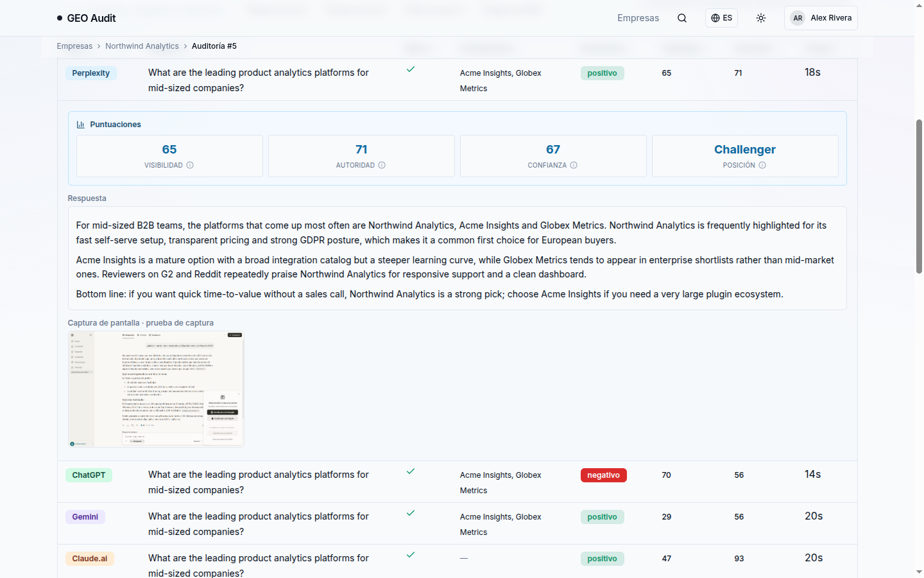Click the score 56 in the Gemini row
Image resolution: width=924 pixels, height=578 pixels.
pyautogui.click(x=739, y=517)
